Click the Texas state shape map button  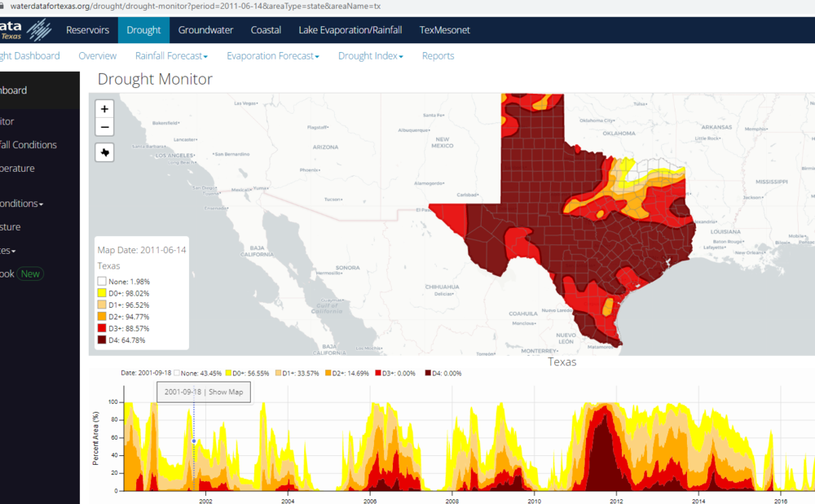pos(104,152)
